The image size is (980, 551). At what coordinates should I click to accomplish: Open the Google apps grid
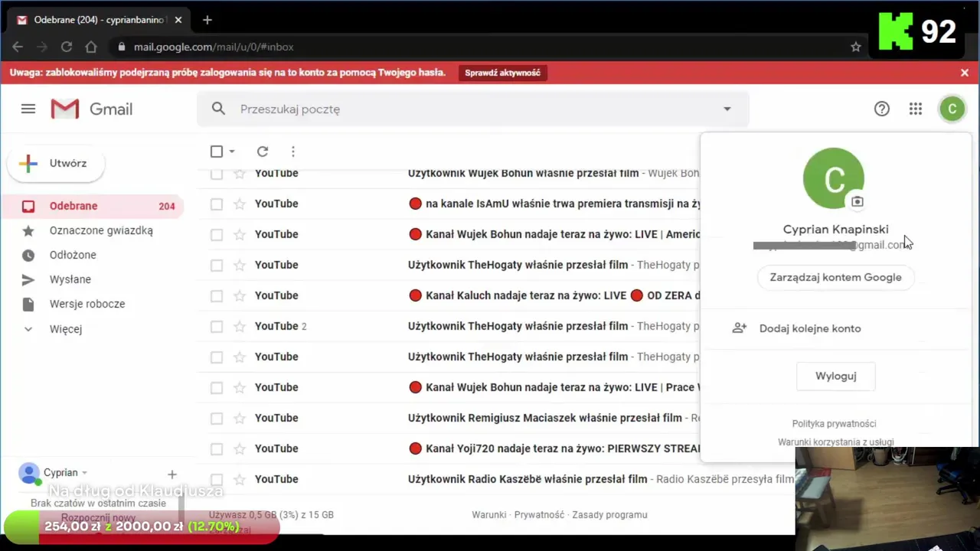[916, 109]
